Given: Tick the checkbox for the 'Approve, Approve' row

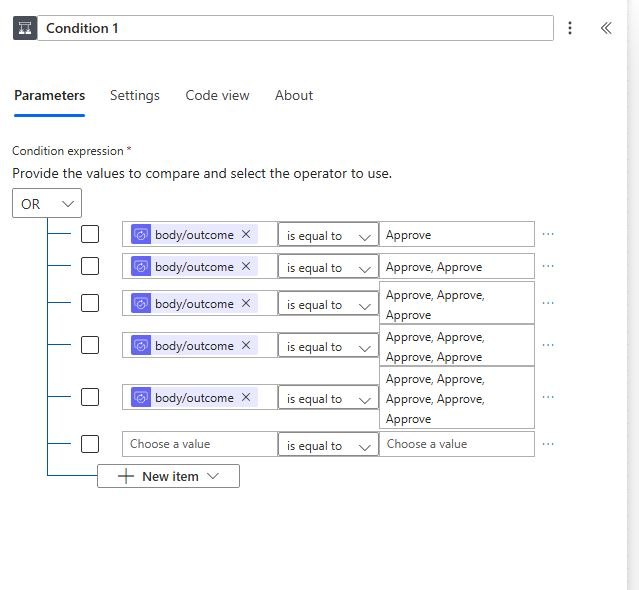Looking at the screenshot, I should [90, 266].
